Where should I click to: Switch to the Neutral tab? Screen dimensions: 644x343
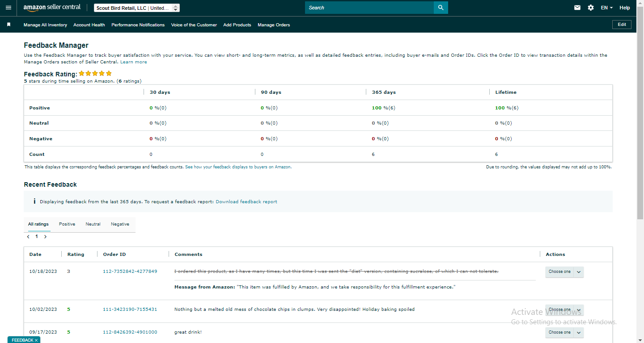point(93,224)
